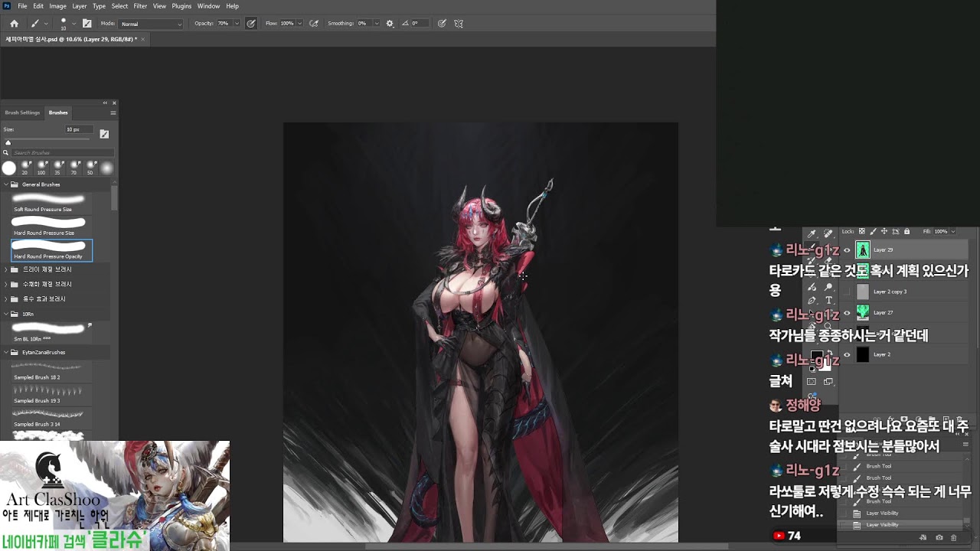
Task: Collapse the 10Rn brush folder
Action: click(6, 314)
